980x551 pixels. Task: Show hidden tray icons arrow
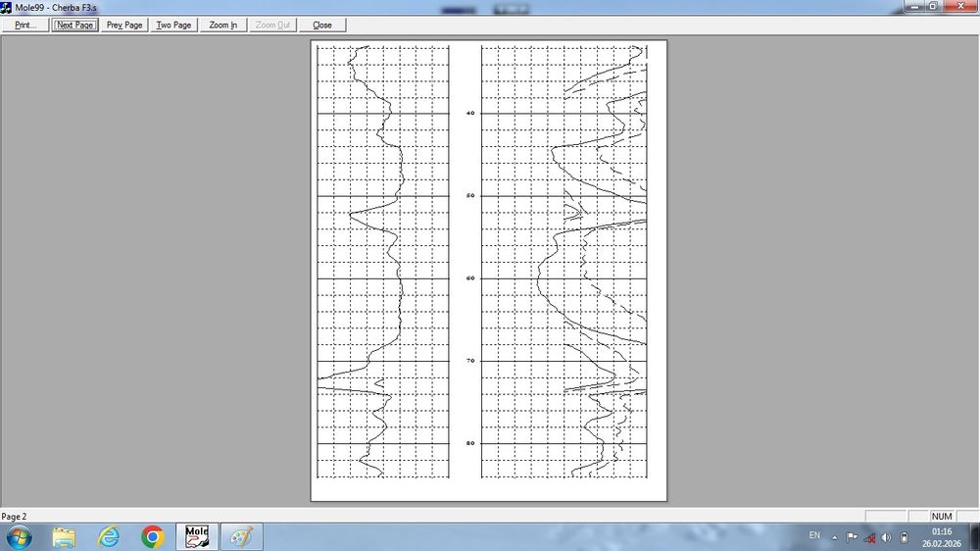click(x=834, y=537)
